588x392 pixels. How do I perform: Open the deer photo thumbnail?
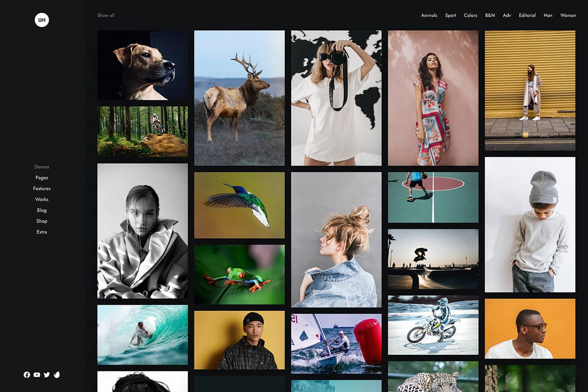tap(239, 98)
